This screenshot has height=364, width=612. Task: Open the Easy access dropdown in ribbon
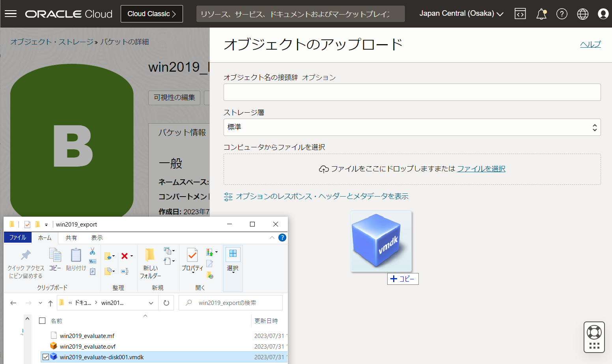point(169,261)
